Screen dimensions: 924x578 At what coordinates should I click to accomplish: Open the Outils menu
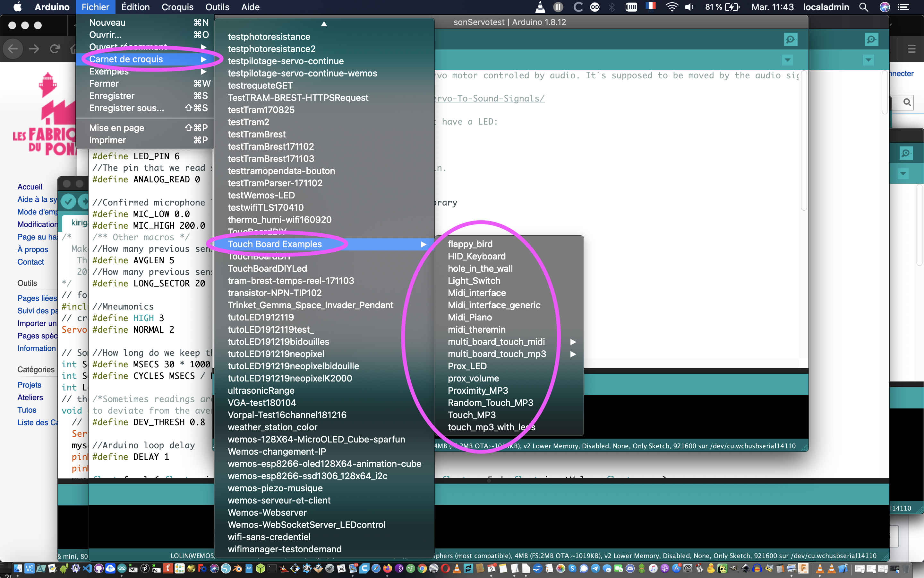coord(217,7)
